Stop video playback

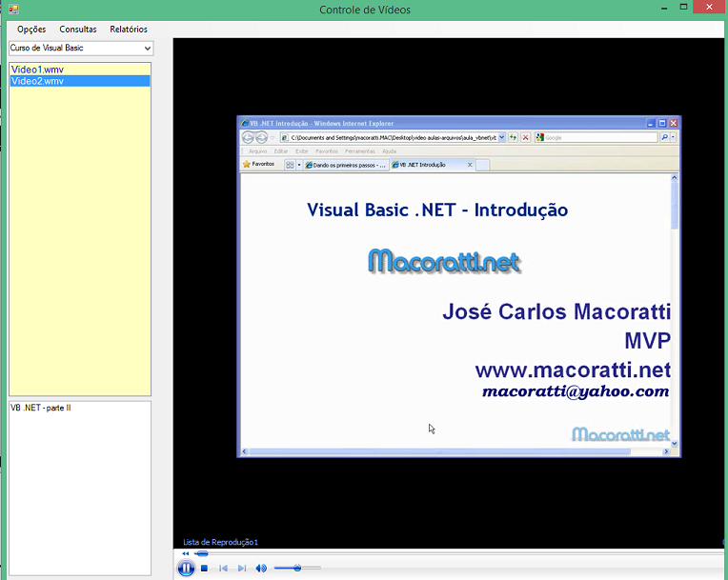click(204, 568)
